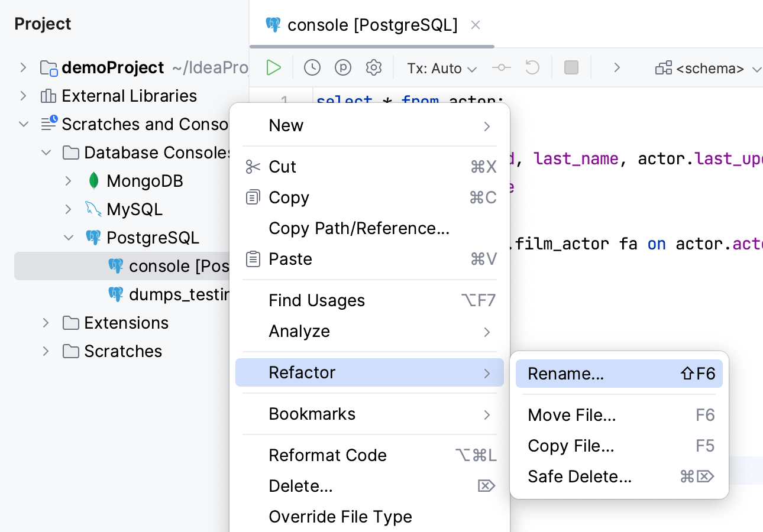The width and height of the screenshot is (763, 532).
Task: Open query history clock icon
Action: pos(312,68)
